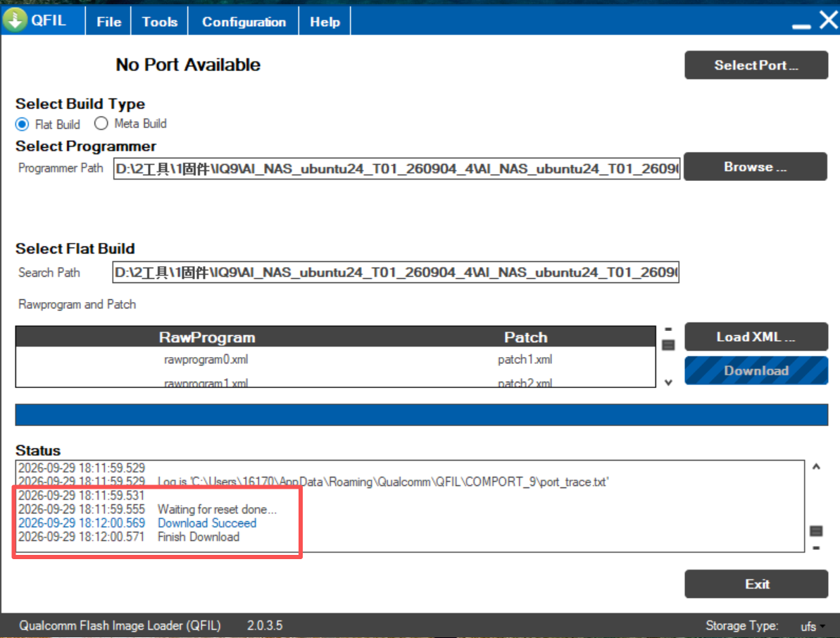Click the 'Download Succeed' log line
Image resolution: width=840 pixels, height=638 pixels.
(207, 523)
